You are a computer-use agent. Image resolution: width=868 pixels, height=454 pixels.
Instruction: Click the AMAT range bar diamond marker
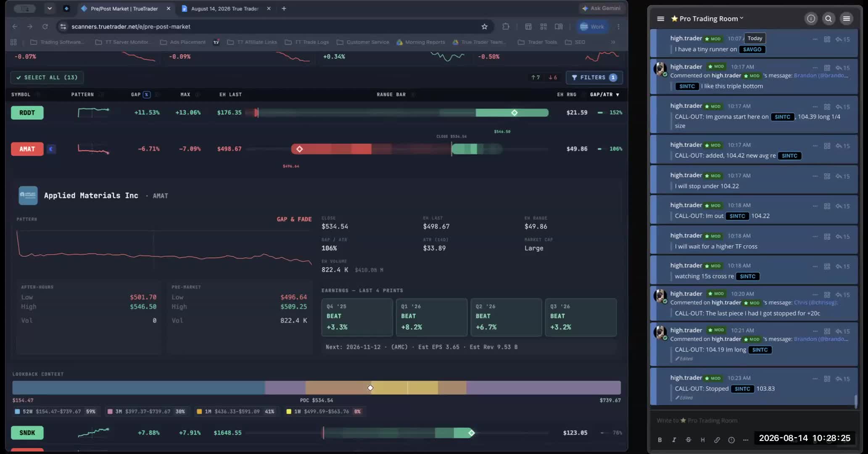(x=299, y=149)
